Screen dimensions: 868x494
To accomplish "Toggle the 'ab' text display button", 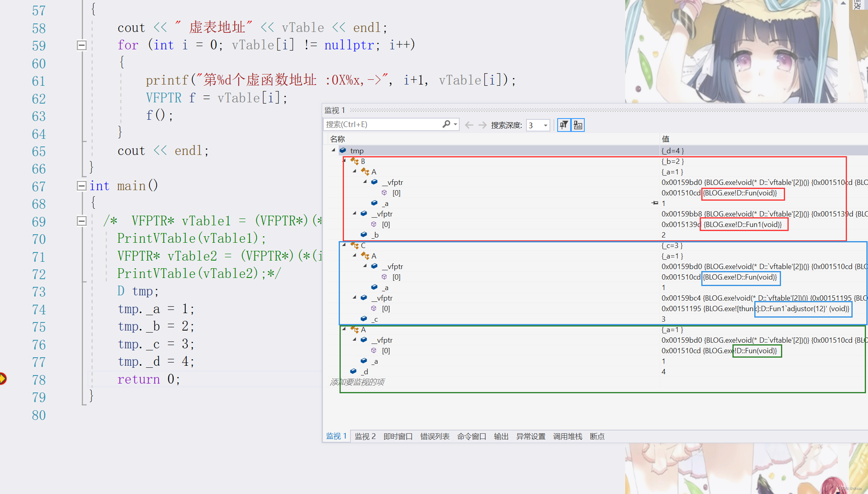I will point(578,125).
